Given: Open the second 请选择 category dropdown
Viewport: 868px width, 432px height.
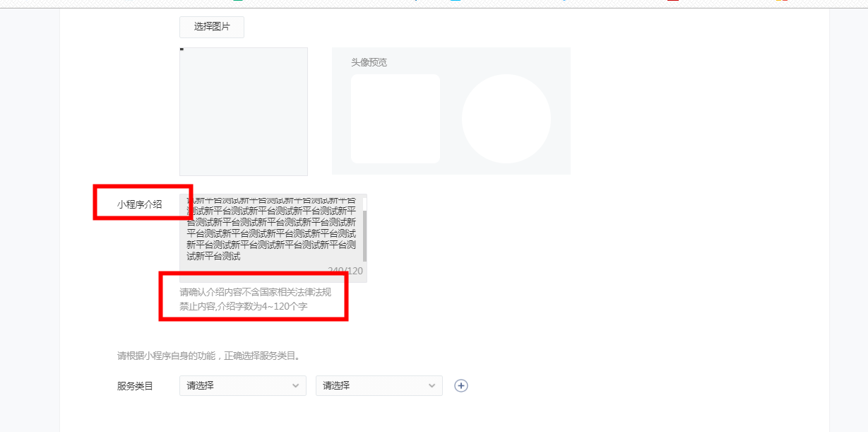Looking at the screenshot, I should tap(379, 385).
